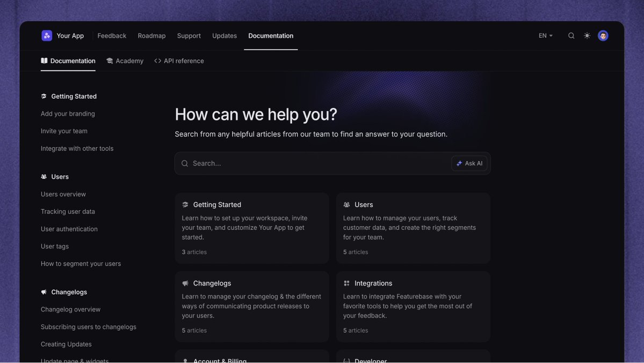Viewport: 644px width, 363px height.
Task: Open Users section heading in sidebar
Action: coord(60,177)
